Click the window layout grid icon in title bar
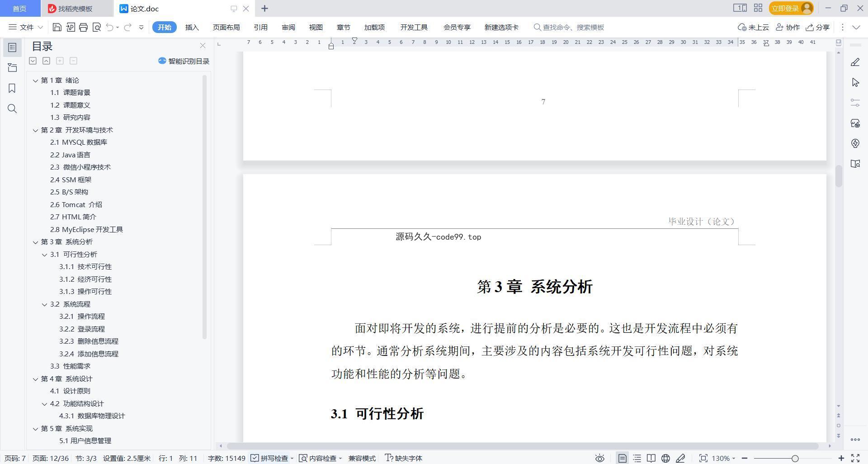This screenshot has height=464, width=868. (758, 8)
